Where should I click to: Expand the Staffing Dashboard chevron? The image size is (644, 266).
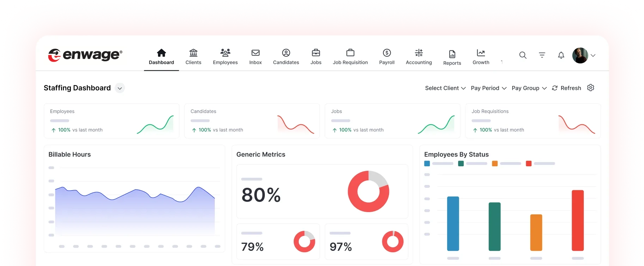[x=120, y=88]
